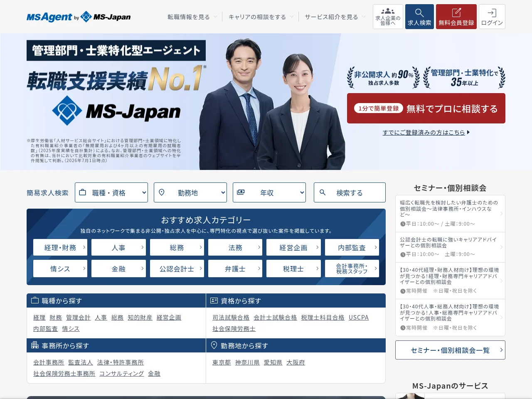The image size is (532, 399).
Task: Click the 求人企業の皆様へ people icon button
Action: pos(388,17)
